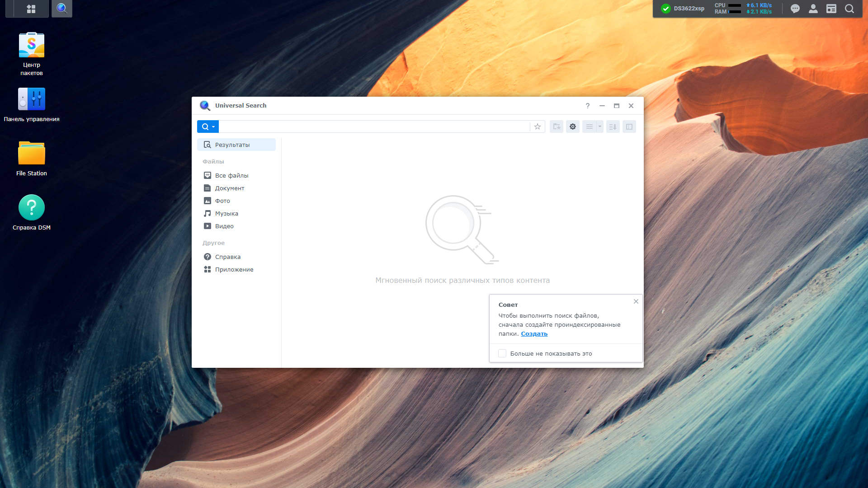
Task: Open Панель управления desktop icon
Action: click(32, 105)
